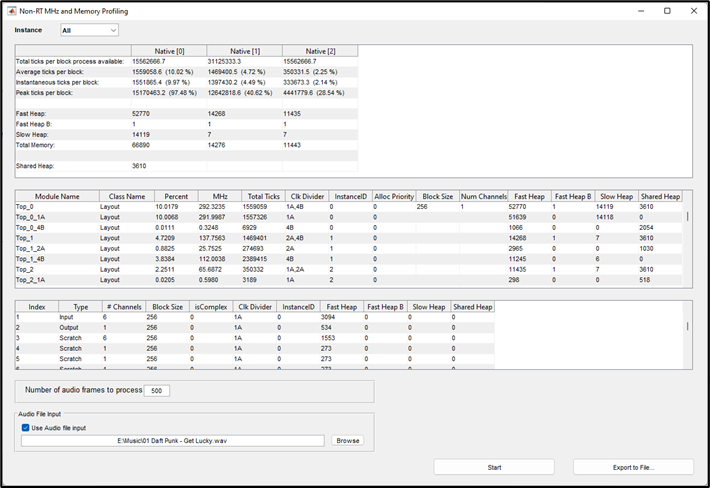Click the Export to File button
The image size is (710, 488).
pyautogui.click(x=632, y=467)
